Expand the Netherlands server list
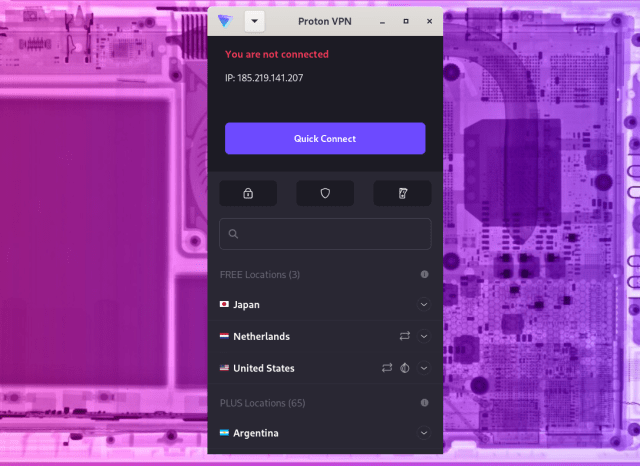The height and width of the screenshot is (466, 640). tap(424, 336)
